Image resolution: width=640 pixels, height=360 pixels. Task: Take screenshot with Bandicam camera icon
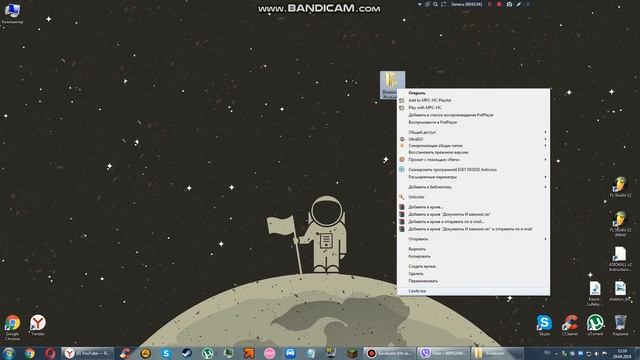pyautogui.click(x=509, y=4)
